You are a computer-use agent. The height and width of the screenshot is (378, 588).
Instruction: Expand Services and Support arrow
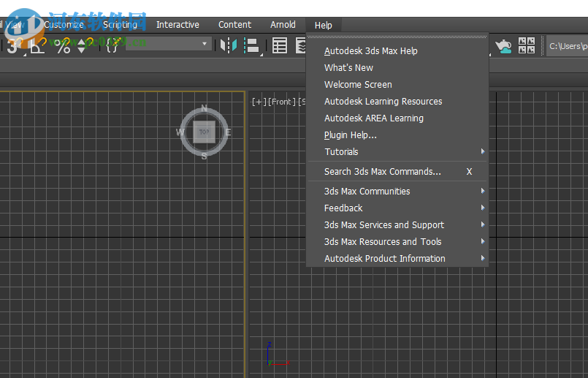(x=483, y=224)
